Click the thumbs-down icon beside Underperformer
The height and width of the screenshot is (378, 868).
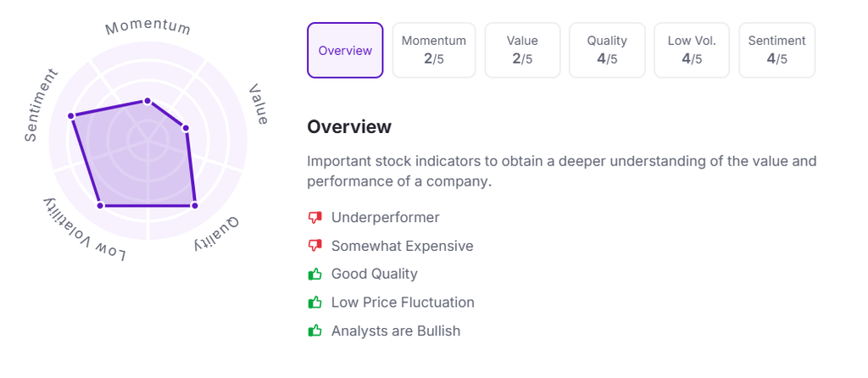pyautogui.click(x=315, y=218)
